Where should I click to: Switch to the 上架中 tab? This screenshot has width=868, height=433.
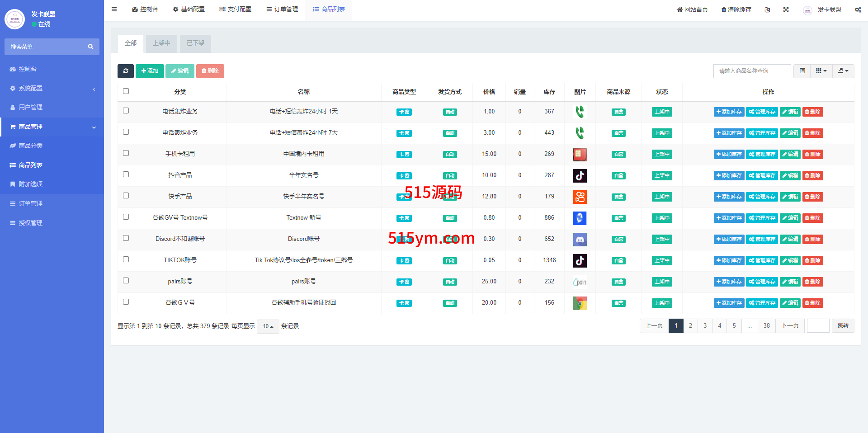tap(161, 43)
